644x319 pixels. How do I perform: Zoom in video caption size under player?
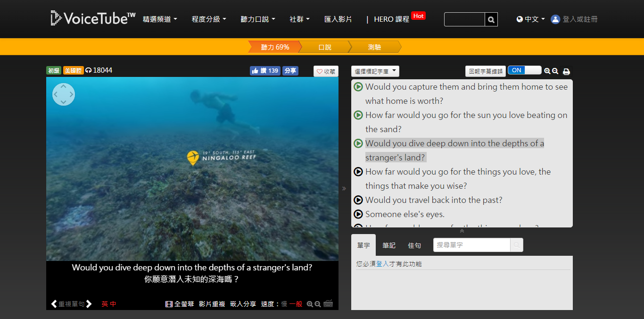coord(310,304)
